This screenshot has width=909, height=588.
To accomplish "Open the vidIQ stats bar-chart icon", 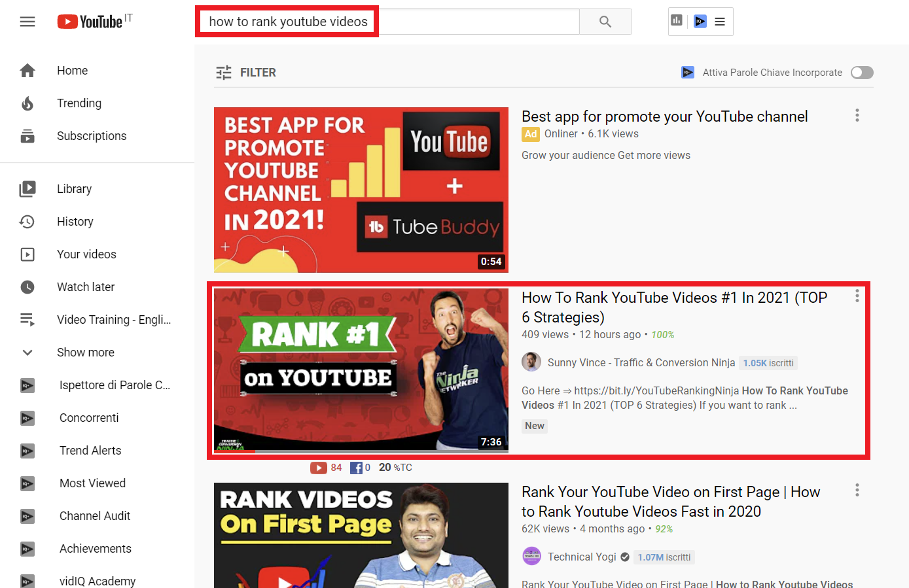I will point(677,21).
